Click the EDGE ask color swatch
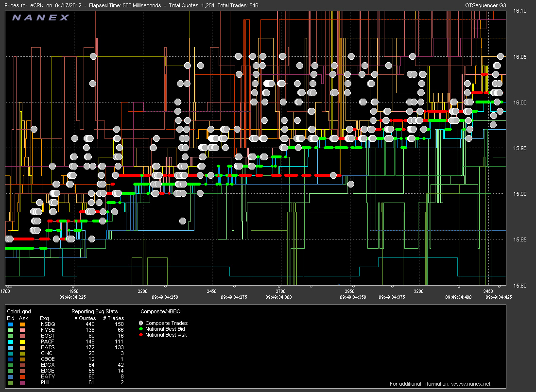Image resolution: width=536 pixels, height=392 pixels. tap(22, 371)
